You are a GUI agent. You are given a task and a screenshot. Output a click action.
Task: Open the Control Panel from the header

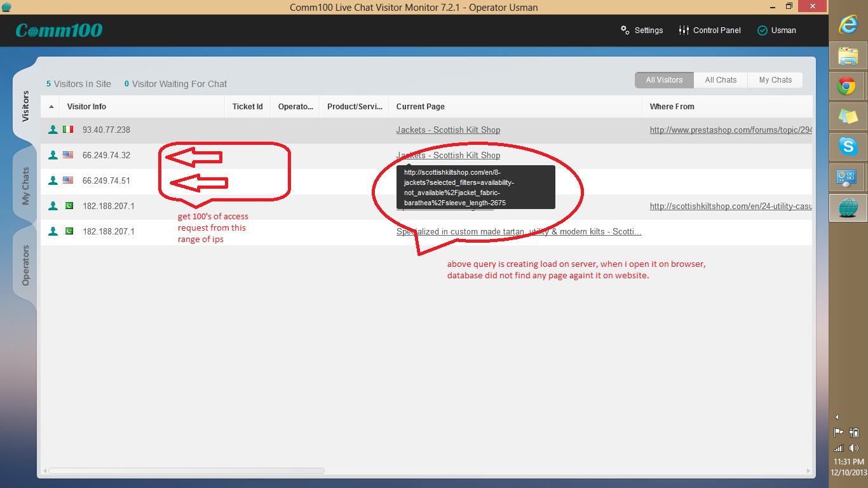pos(710,30)
